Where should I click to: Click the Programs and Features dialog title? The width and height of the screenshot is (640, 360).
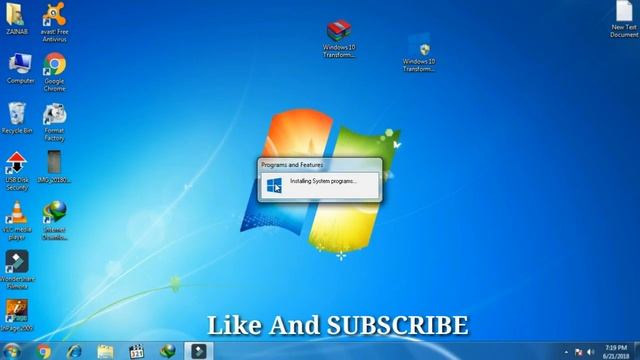click(292, 165)
